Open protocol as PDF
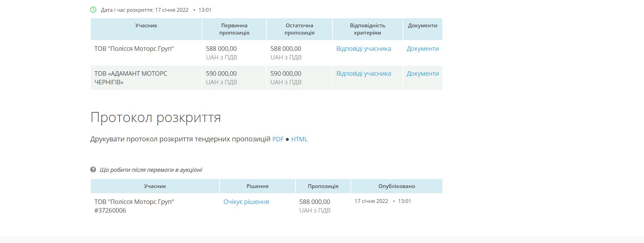The image size is (644, 243). pos(278,139)
